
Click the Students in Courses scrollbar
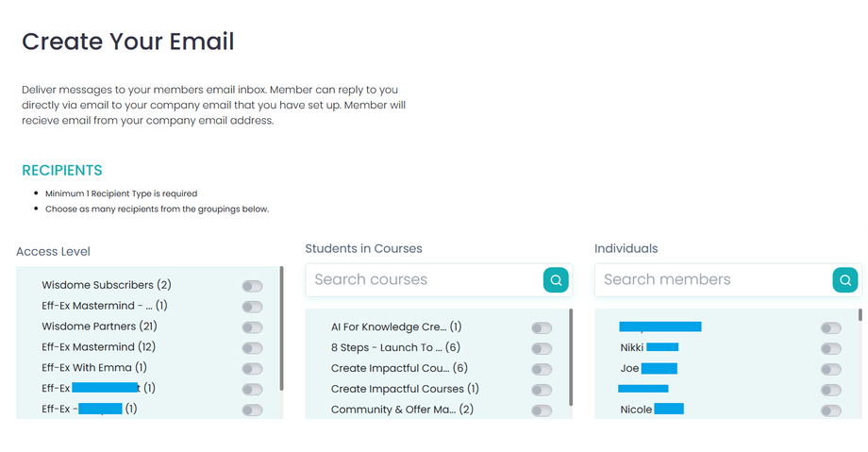571,354
